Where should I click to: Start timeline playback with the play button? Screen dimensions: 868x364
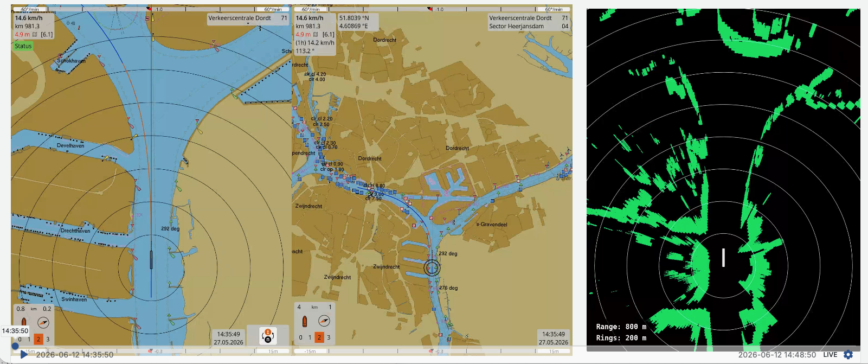(x=24, y=354)
